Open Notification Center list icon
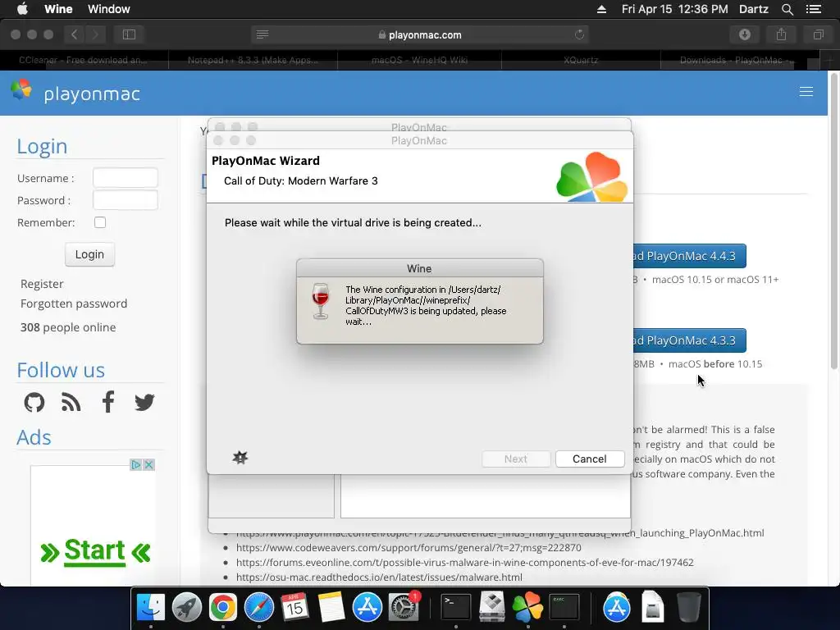 tap(814, 9)
